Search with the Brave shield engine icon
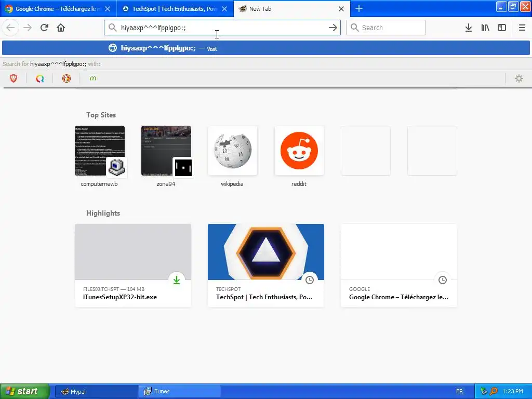 [x=14, y=78]
